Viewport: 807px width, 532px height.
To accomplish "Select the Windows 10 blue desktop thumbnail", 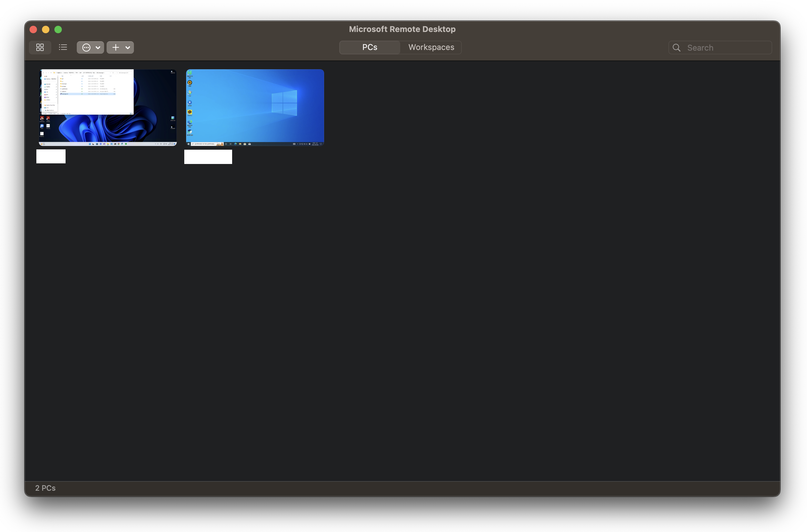I will click(254, 107).
